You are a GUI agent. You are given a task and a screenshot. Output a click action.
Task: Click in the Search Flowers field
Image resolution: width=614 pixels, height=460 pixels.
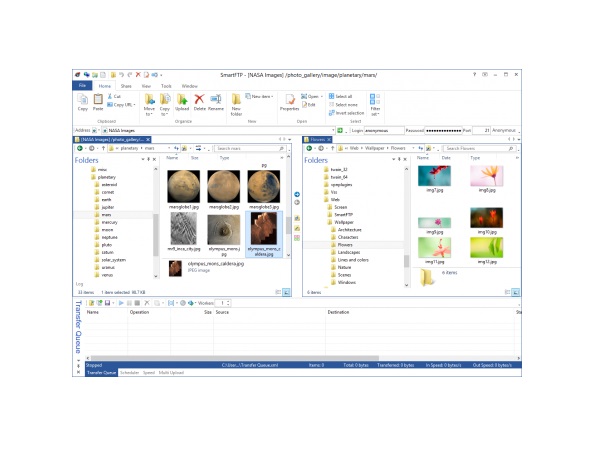coord(480,148)
